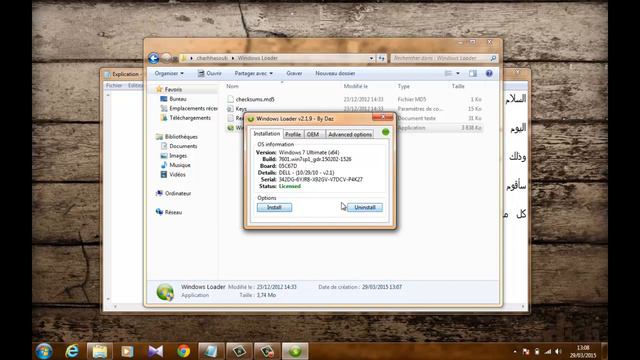
Task: Click the Licensed status text
Action: click(290, 186)
